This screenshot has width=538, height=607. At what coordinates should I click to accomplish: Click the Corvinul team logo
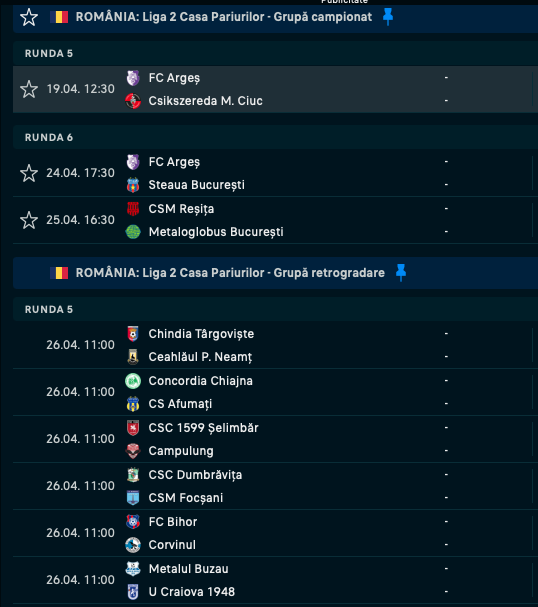point(133,545)
